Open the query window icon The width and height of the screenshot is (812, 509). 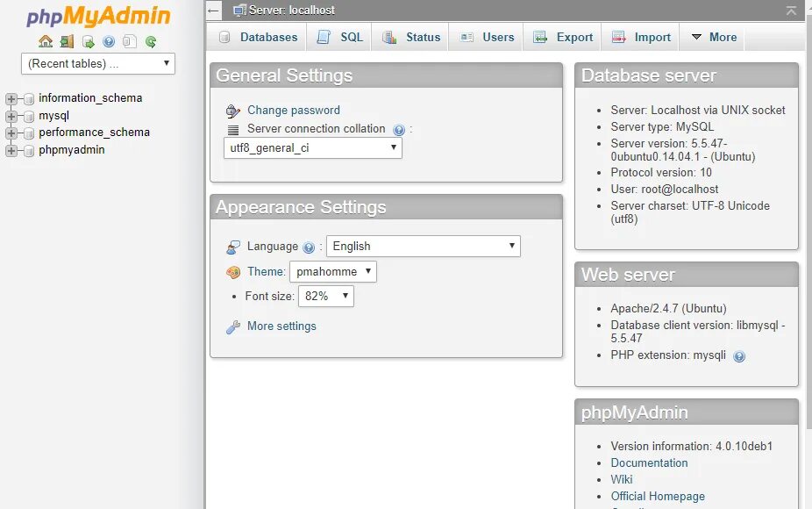point(88,41)
